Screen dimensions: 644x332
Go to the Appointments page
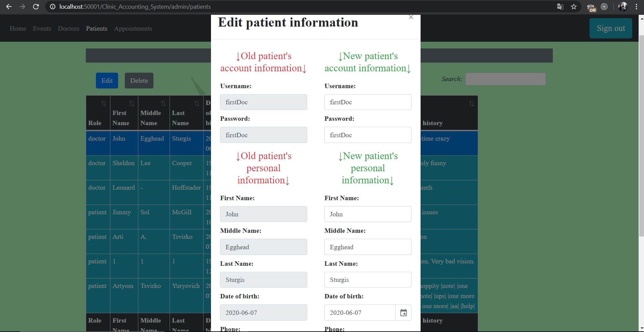point(133,29)
